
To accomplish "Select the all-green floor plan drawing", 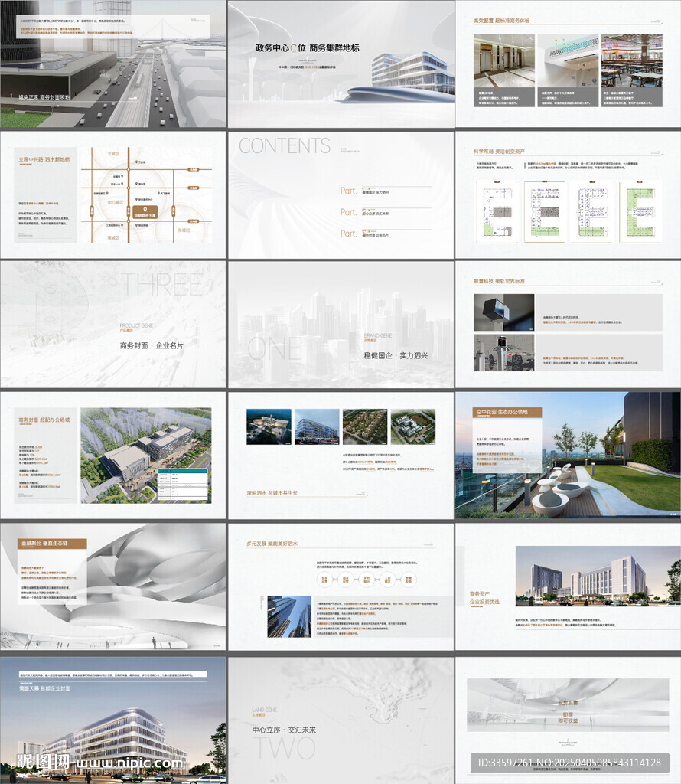I will coord(640,211).
